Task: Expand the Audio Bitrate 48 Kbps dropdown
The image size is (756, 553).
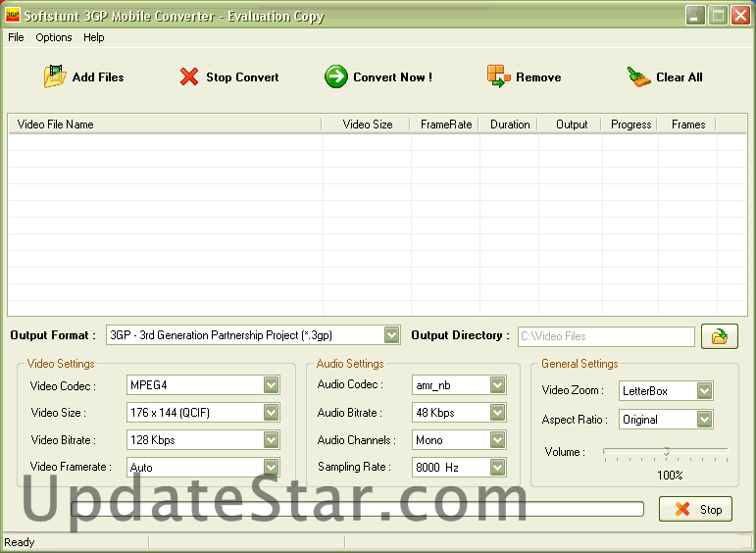Action: point(497,413)
